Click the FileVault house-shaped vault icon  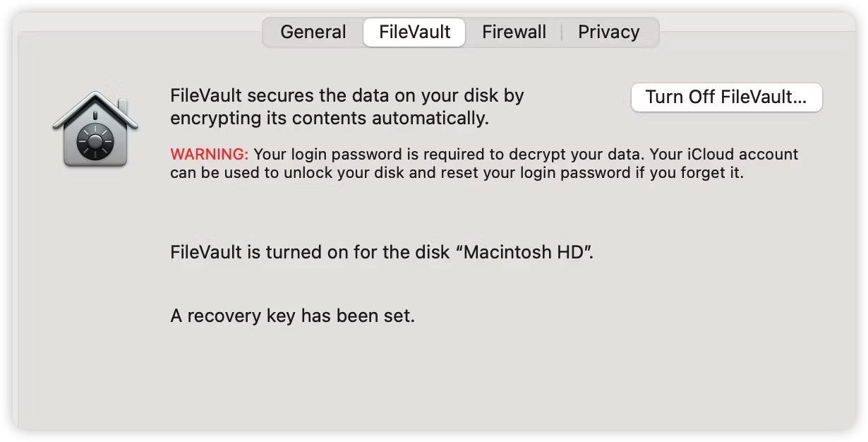[95, 129]
